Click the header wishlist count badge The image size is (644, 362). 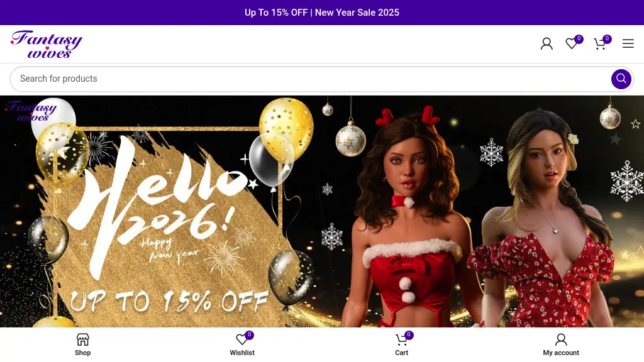(579, 39)
